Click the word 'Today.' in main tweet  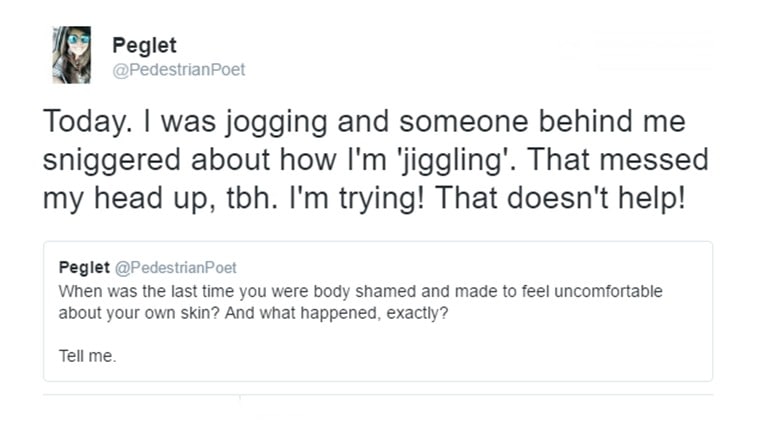point(88,121)
